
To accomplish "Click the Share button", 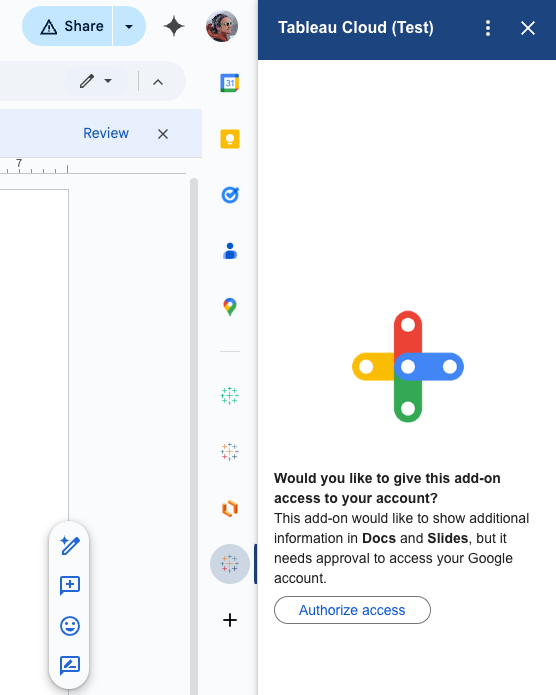I will pos(67,27).
